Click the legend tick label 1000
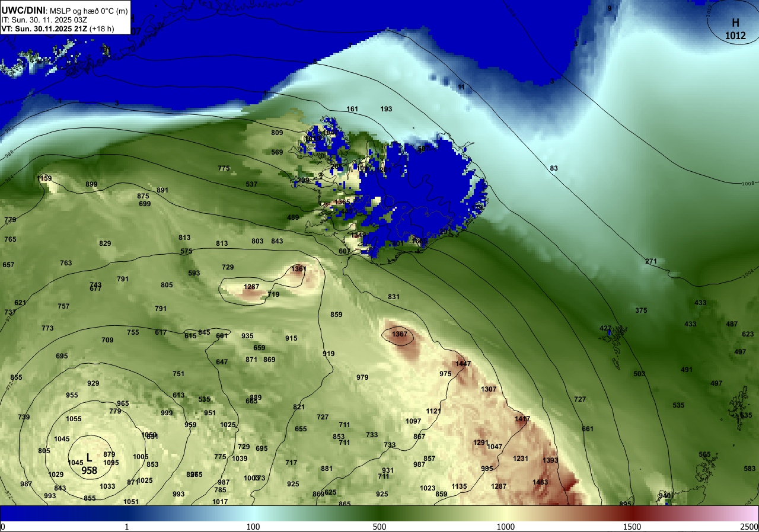Viewport: 759px width, 532px height. (x=506, y=527)
